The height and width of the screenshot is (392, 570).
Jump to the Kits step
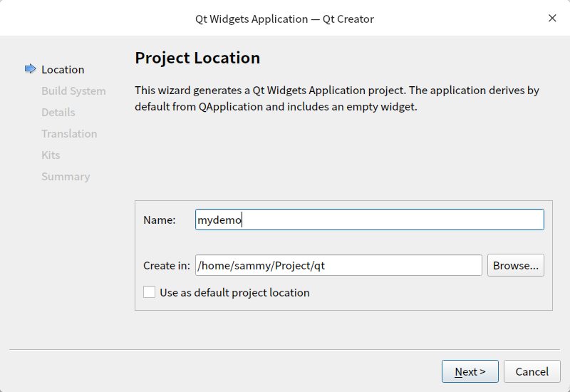click(51, 155)
